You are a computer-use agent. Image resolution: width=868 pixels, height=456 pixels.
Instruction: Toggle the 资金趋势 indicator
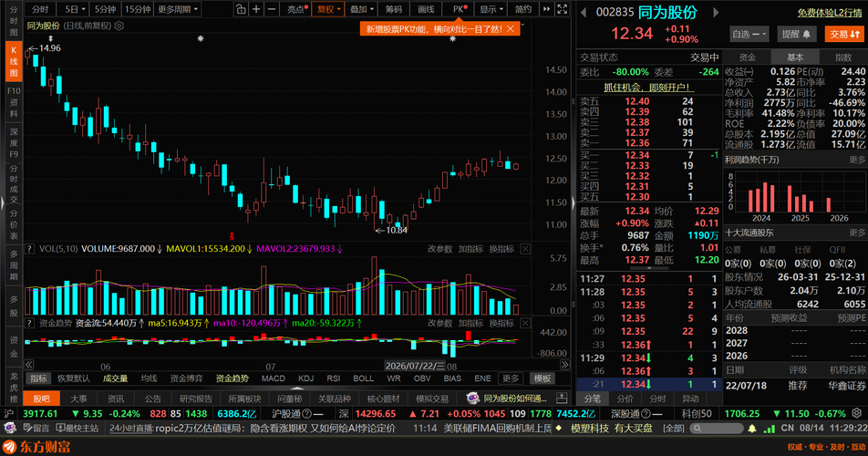click(x=232, y=378)
